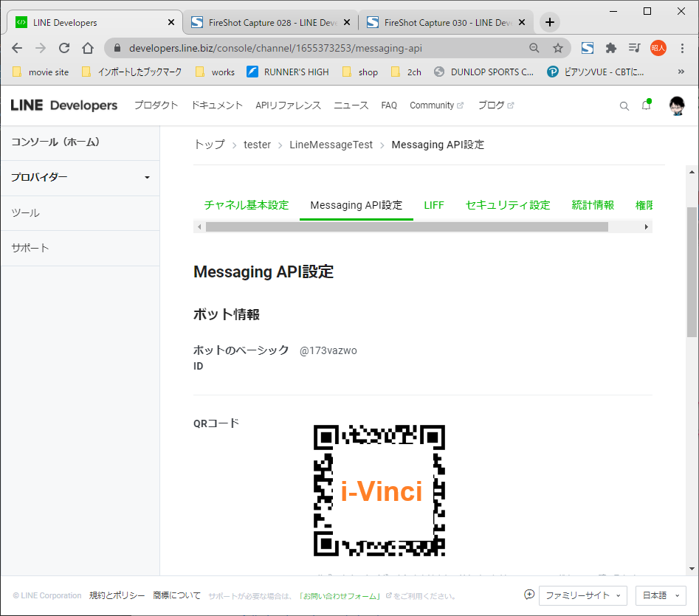The width and height of the screenshot is (699, 616).
Task: Open the 2ch bookmark folder
Action: [406, 72]
